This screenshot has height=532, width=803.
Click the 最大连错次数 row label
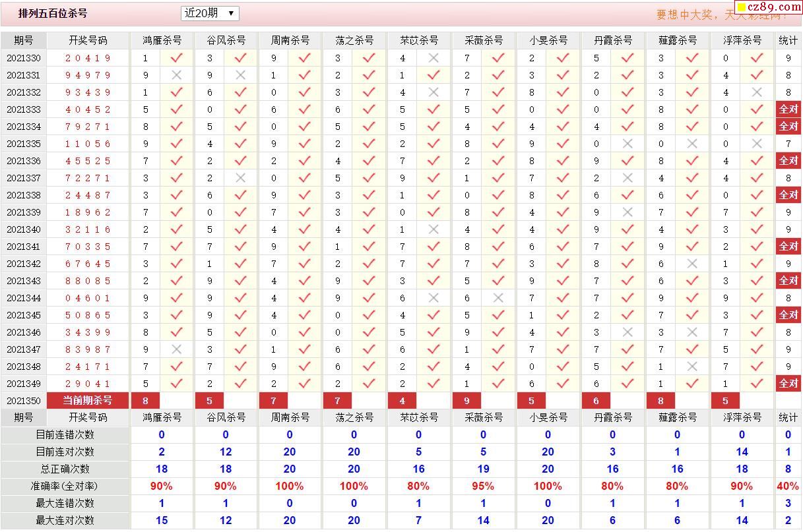click(65, 504)
